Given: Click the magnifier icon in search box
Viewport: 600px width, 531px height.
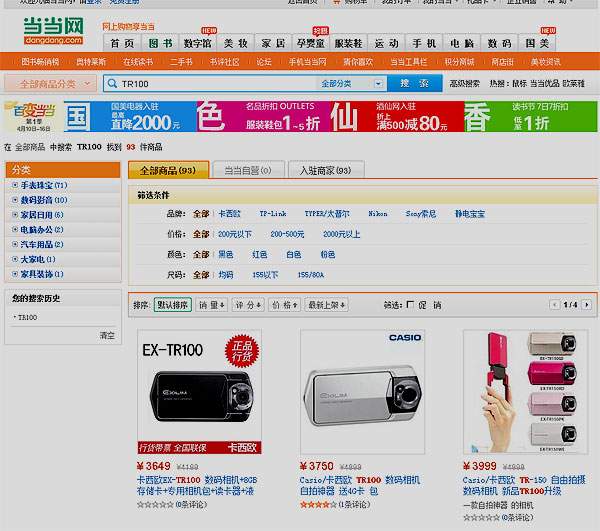Looking at the screenshot, I should coord(112,83).
